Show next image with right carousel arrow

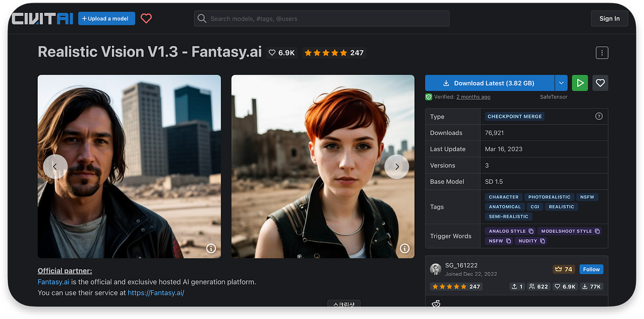(x=397, y=166)
